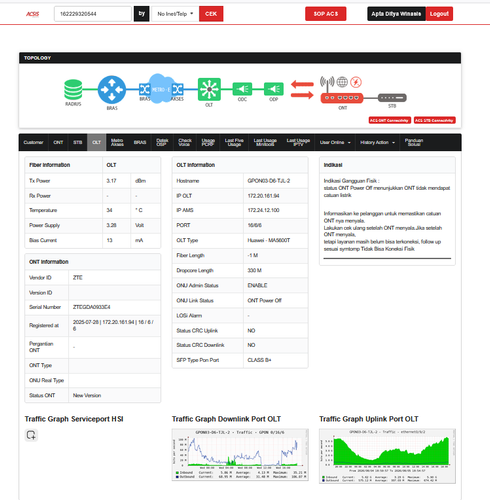Click the Apta Ditya Winasis user button
Image resolution: width=490 pixels, height=500 pixels.
(x=396, y=14)
